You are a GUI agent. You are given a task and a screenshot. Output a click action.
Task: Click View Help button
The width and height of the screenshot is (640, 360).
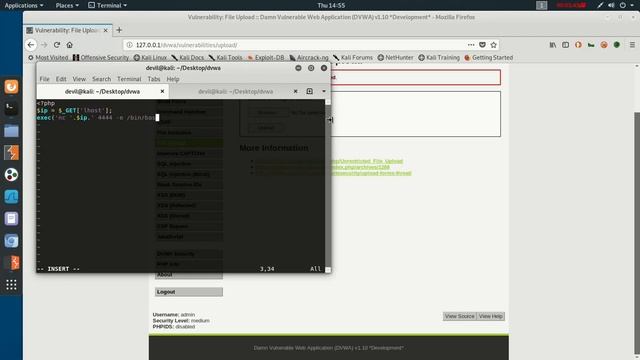coord(491,316)
